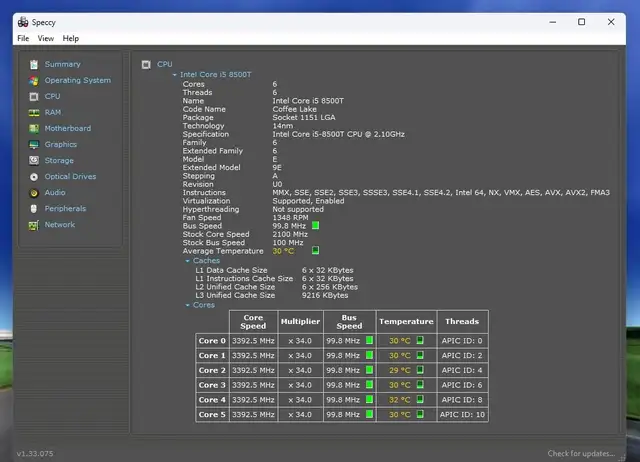Viewport: 640px width, 462px height.
Task: Open the Storage drive icon
Action: click(x=34, y=160)
